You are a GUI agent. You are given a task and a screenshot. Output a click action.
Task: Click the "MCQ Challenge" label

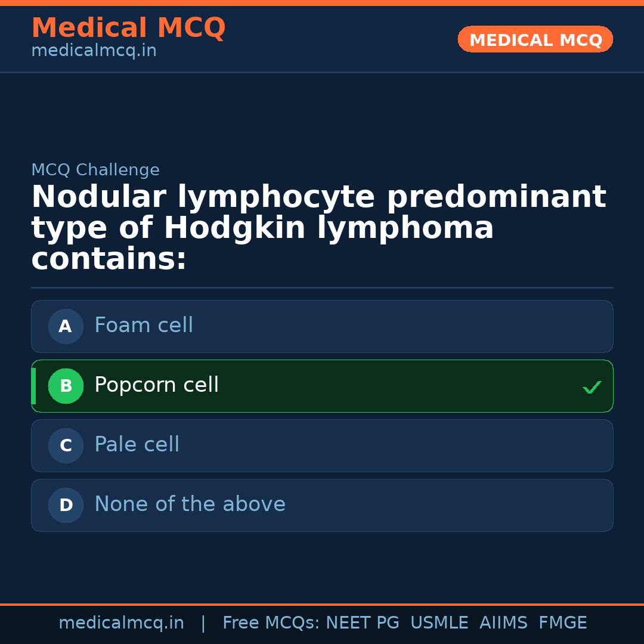(95, 170)
